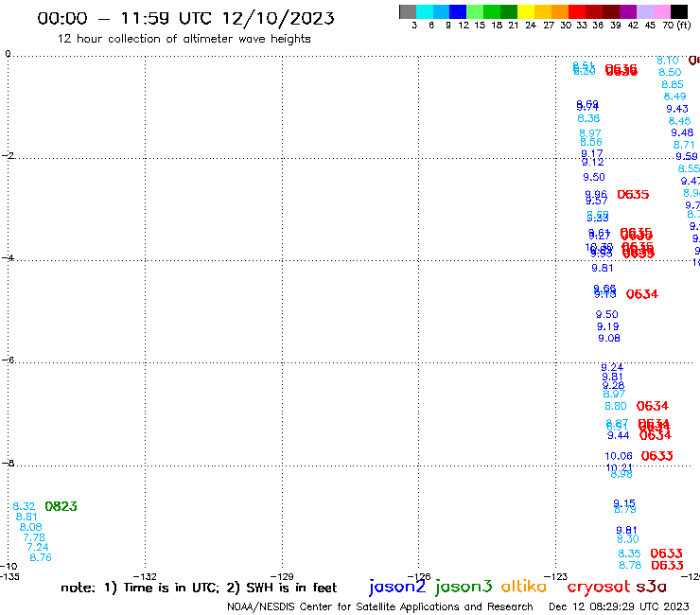
Task: Select the reading '8.85'
Action: pyautogui.click(x=673, y=84)
